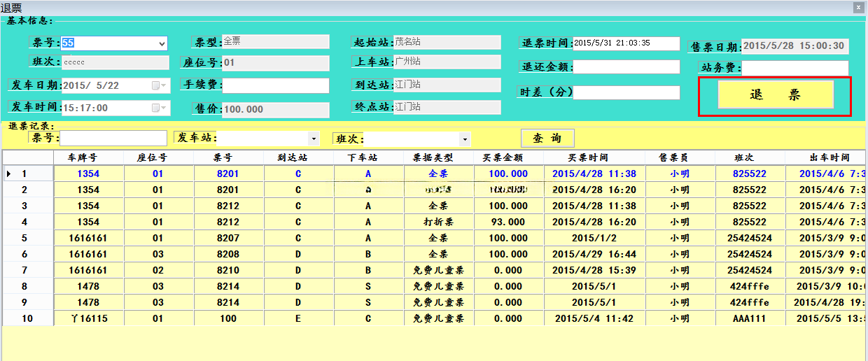
Task: Click 车牌号 cell Y16115 in row 10
Action: click(89, 318)
